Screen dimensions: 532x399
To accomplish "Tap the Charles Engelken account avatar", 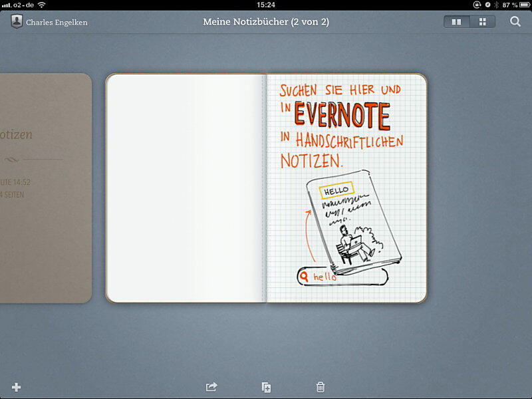I will click(x=16, y=22).
